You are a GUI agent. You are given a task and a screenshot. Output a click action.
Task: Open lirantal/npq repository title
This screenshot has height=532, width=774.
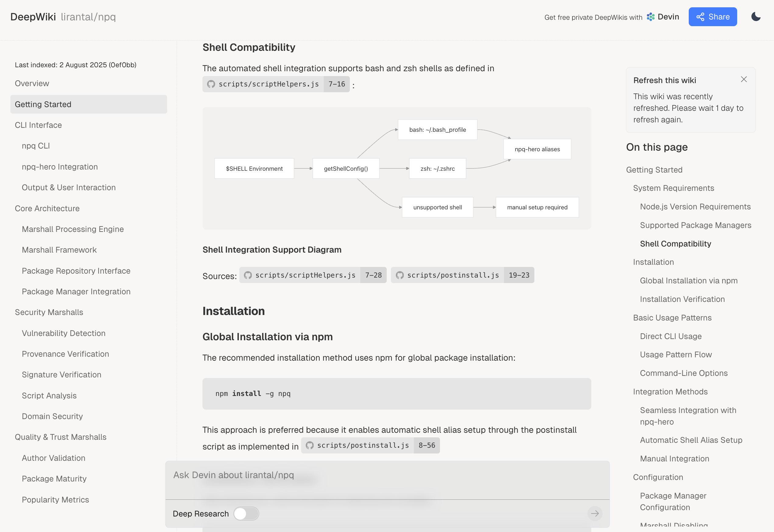coord(88,17)
